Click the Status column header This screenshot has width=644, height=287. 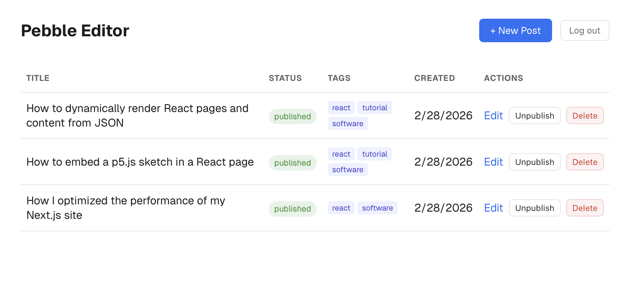(x=285, y=78)
